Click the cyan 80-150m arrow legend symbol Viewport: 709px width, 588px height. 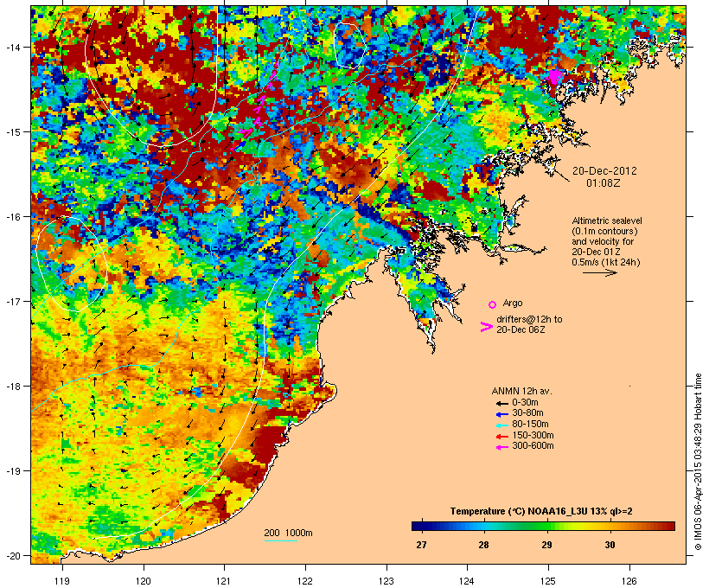(x=501, y=425)
